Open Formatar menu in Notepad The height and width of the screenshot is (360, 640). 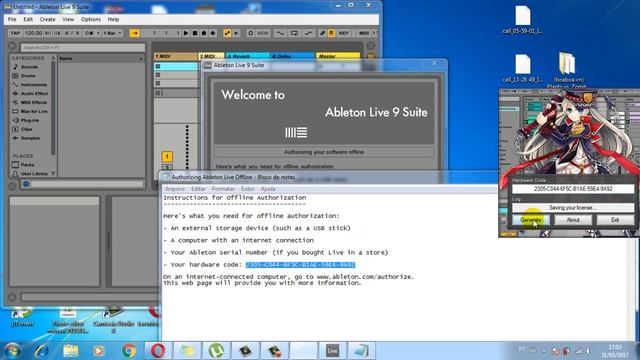[x=223, y=189]
